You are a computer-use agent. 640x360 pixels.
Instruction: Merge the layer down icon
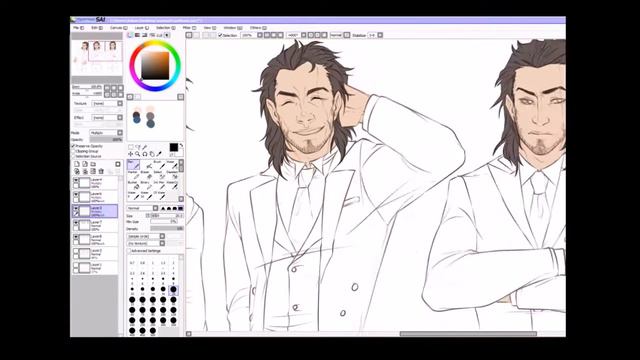pos(85,171)
